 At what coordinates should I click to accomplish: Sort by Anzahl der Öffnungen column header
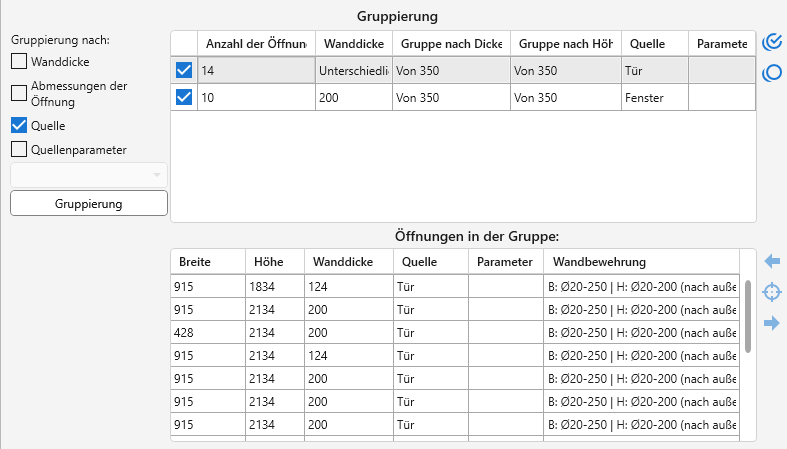tap(256, 44)
